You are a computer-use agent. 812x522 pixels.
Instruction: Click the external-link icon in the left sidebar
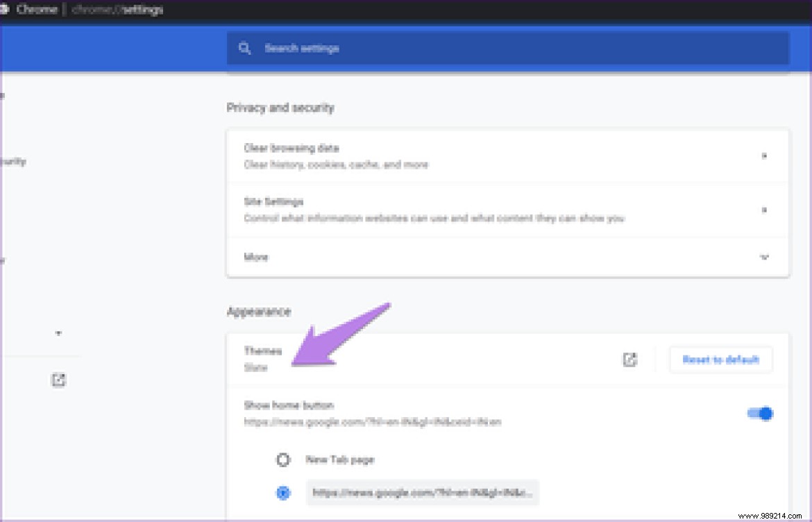click(58, 380)
